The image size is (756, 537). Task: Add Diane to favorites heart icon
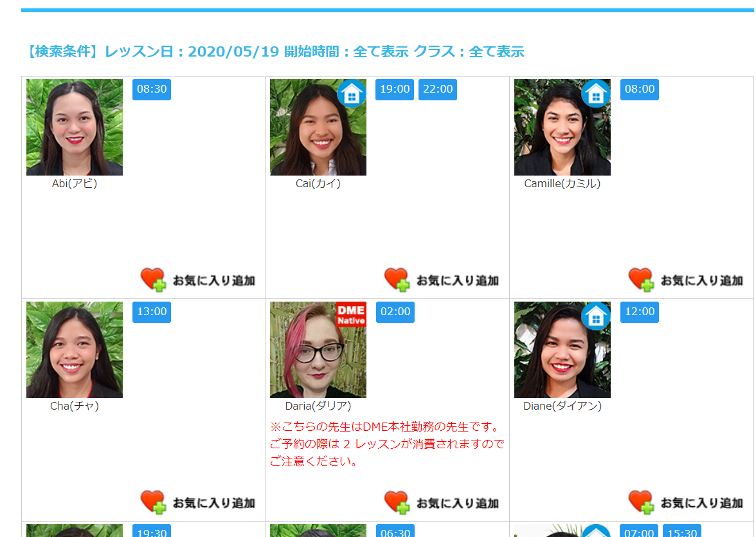(642, 502)
